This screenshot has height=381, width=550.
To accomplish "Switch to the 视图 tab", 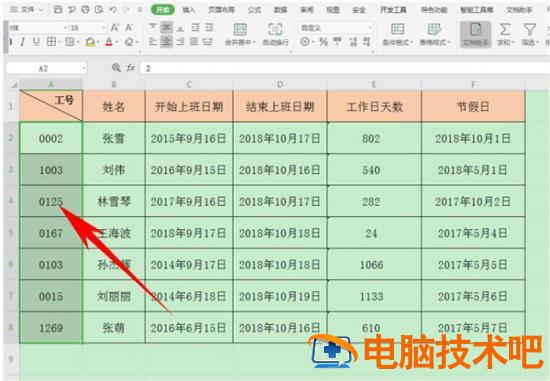I will (333, 10).
